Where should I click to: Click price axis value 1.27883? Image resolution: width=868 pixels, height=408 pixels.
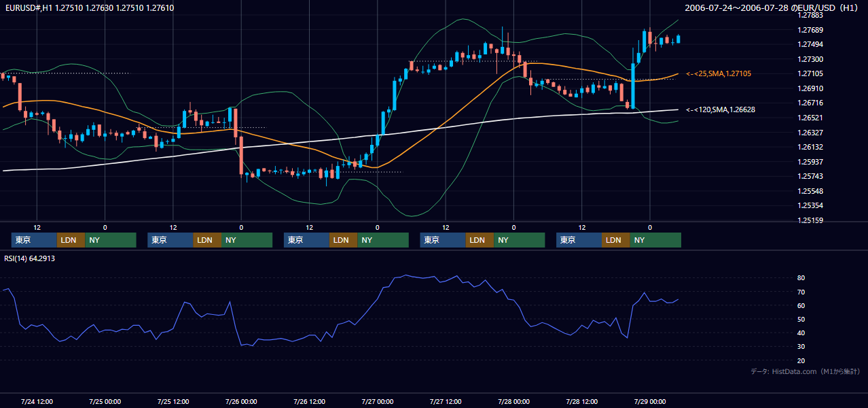811,15
